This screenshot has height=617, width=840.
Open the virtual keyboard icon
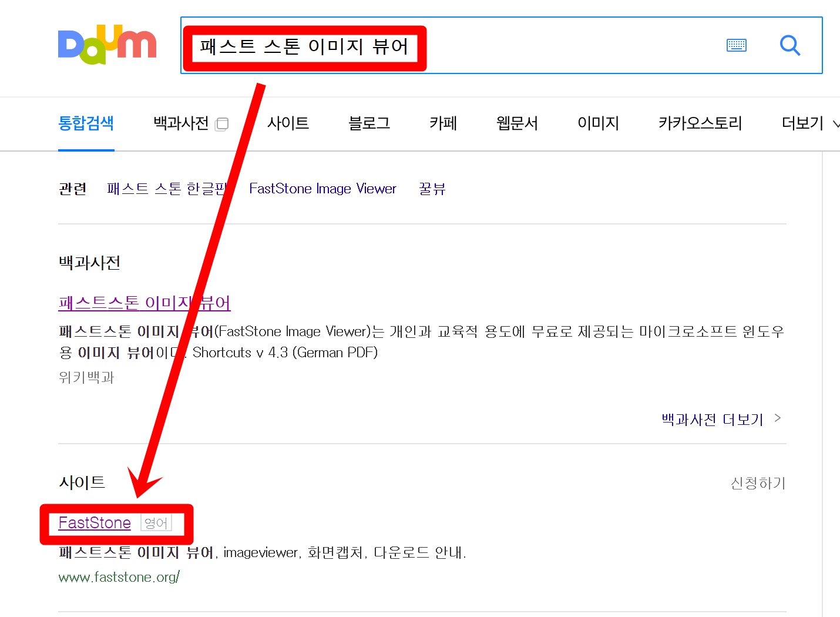[736, 45]
